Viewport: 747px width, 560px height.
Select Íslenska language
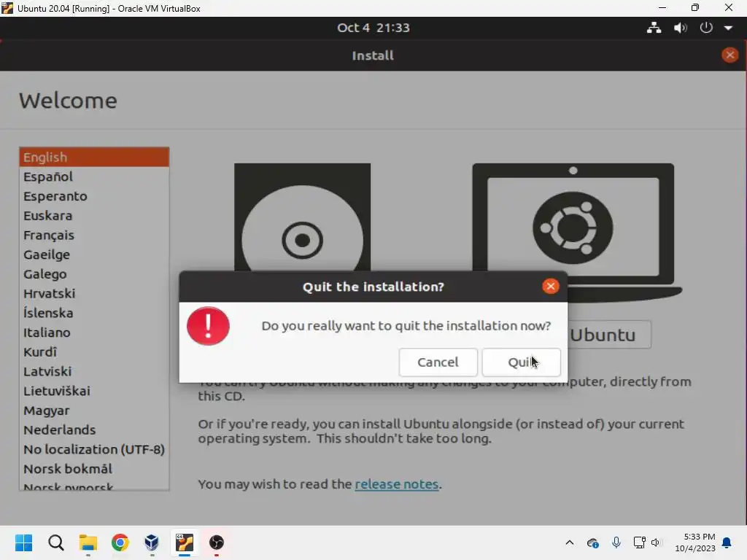94,314
